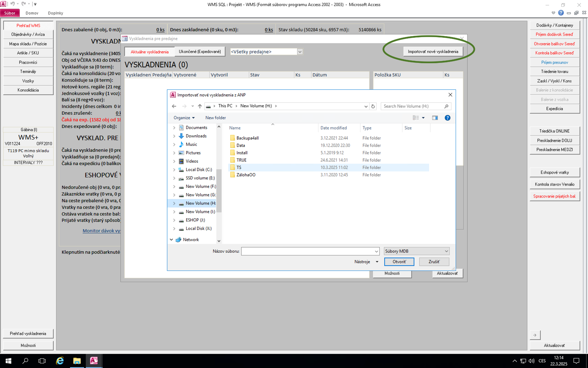This screenshot has width=588, height=368.
Task: Open Internet Explorer from the taskbar
Action: pos(60,361)
